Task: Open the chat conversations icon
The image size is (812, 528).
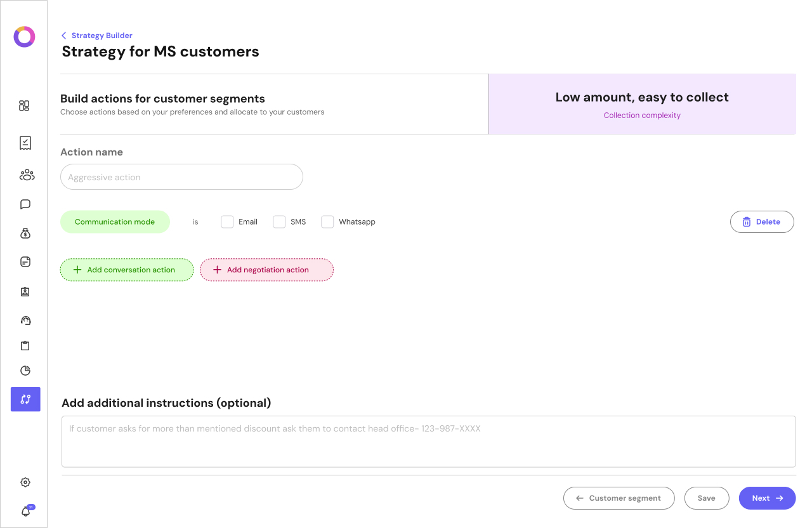Action: [x=25, y=204]
